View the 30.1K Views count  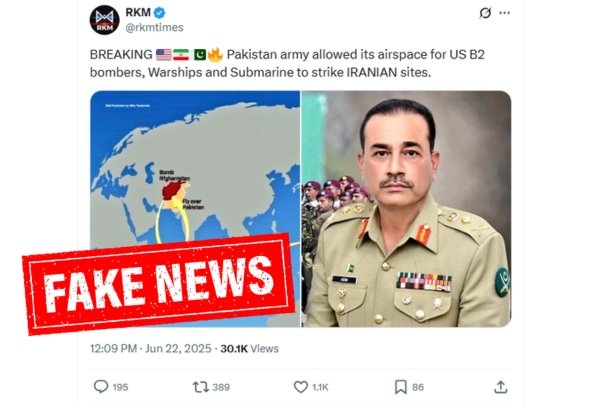250,349
